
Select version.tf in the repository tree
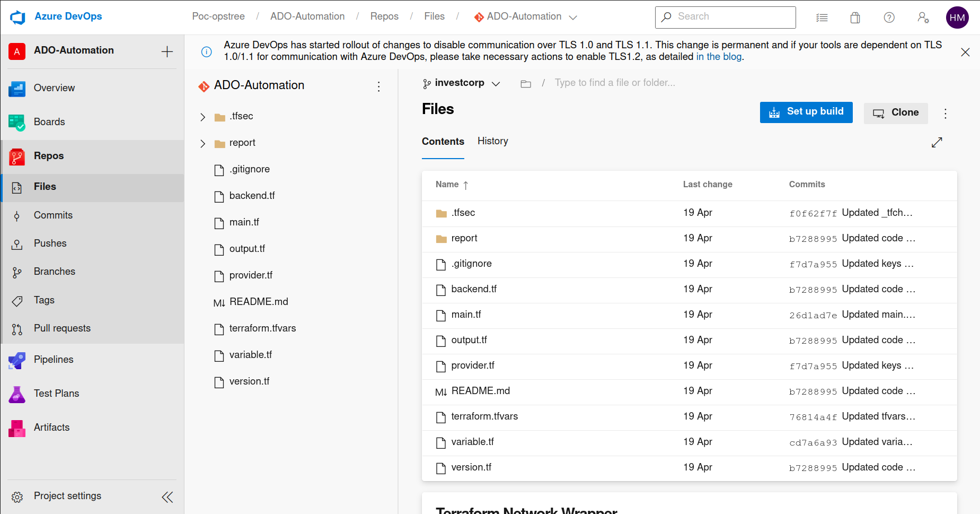pyautogui.click(x=249, y=382)
